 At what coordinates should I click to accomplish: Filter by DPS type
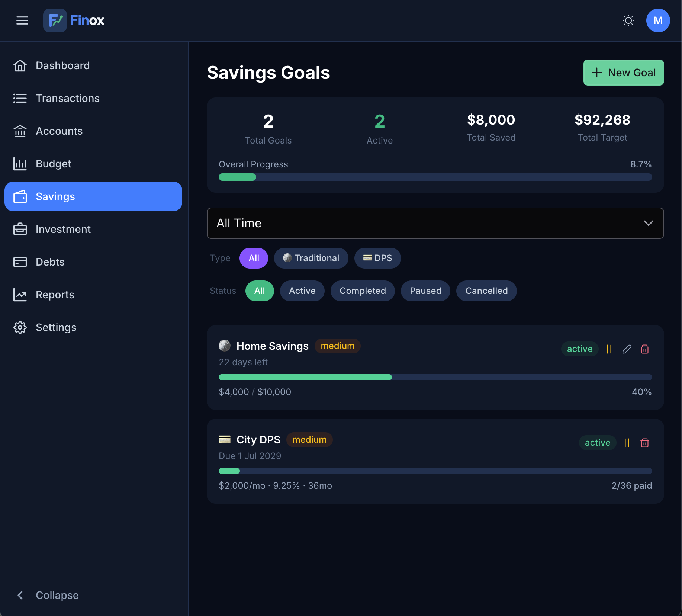[377, 258]
